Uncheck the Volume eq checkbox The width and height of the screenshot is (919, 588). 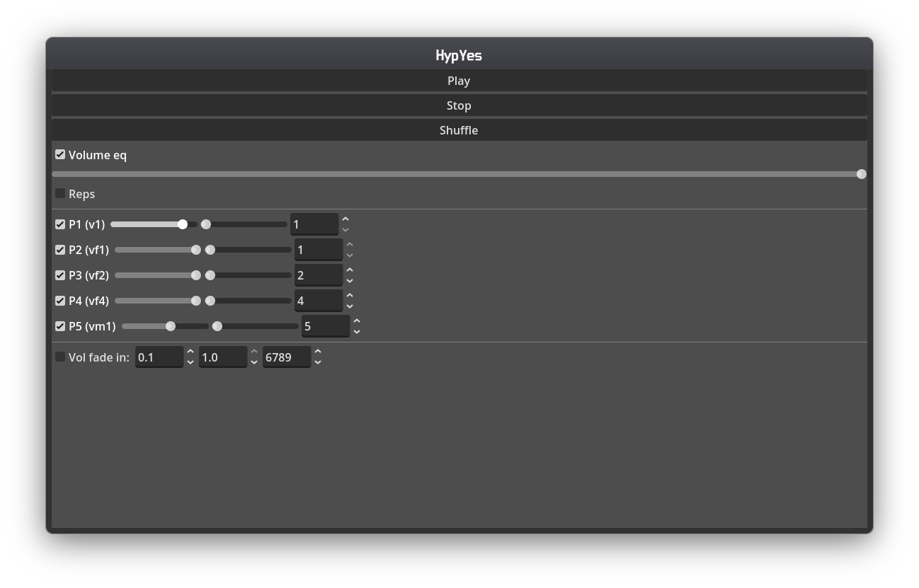[x=60, y=154]
